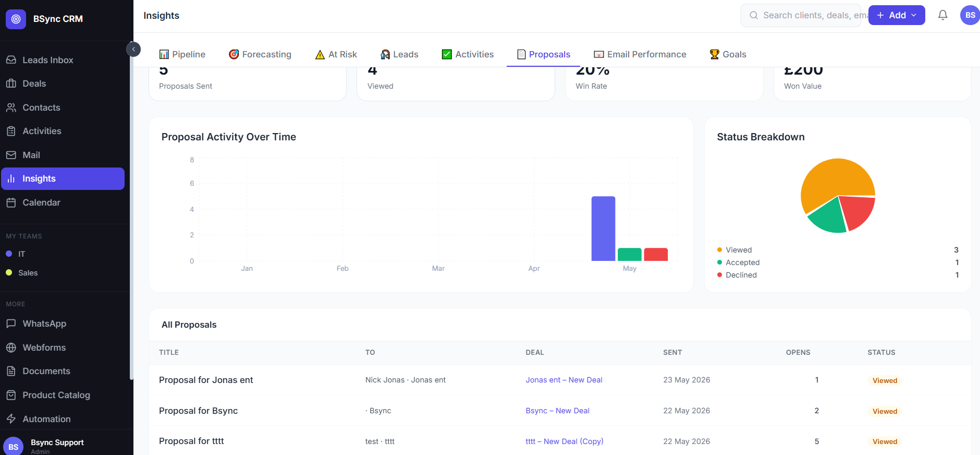Image resolution: width=980 pixels, height=455 pixels.
Task: Open the Mail section
Action: pyautogui.click(x=63, y=155)
